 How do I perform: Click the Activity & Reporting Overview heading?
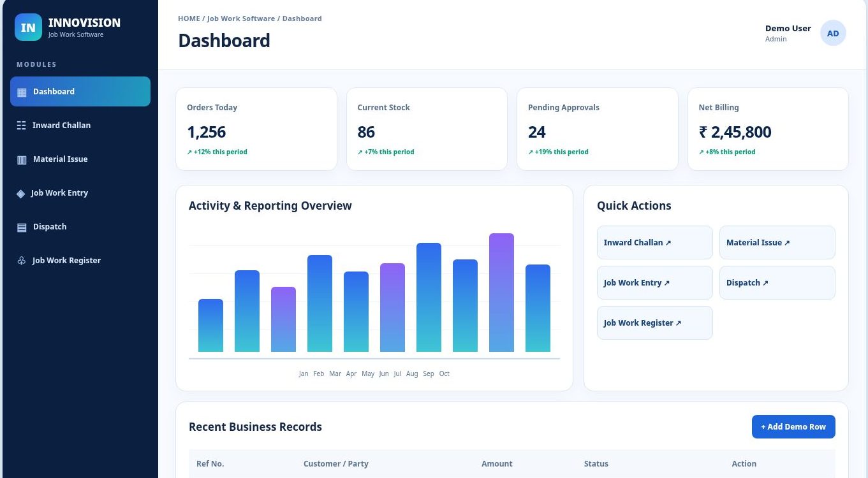pyautogui.click(x=270, y=205)
